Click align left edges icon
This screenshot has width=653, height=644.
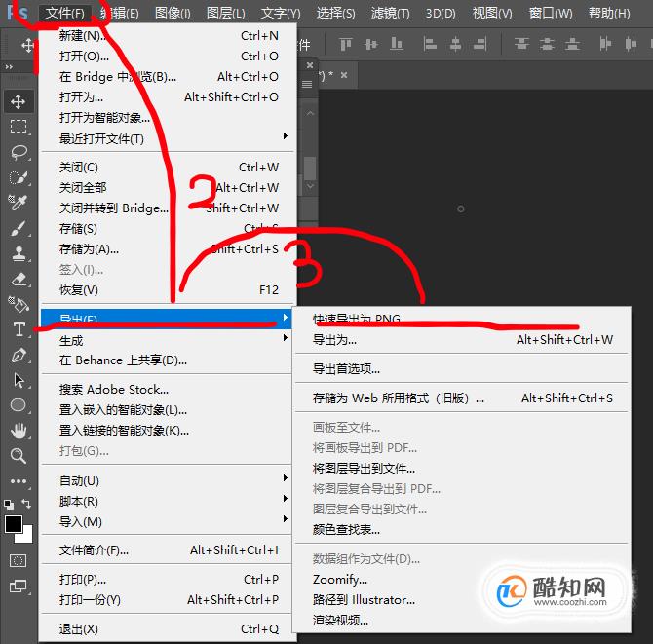tap(430, 44)
